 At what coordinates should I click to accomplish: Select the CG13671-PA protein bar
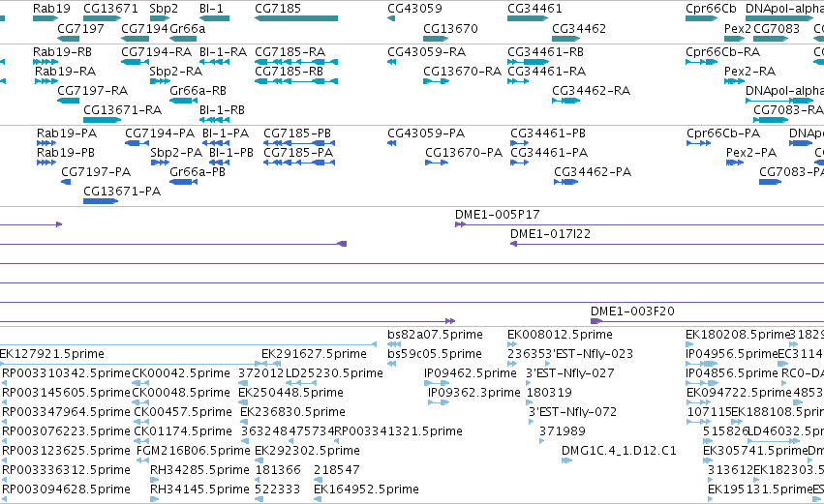(101, 201)
